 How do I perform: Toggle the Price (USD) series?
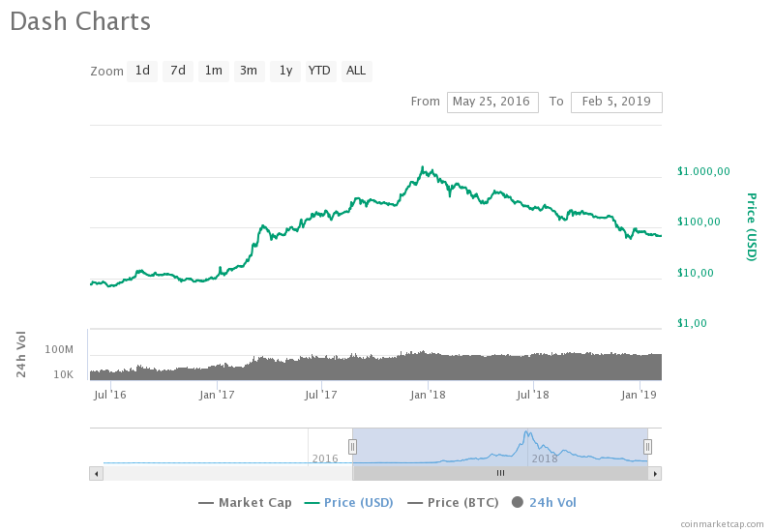click(x=348, y=503)
